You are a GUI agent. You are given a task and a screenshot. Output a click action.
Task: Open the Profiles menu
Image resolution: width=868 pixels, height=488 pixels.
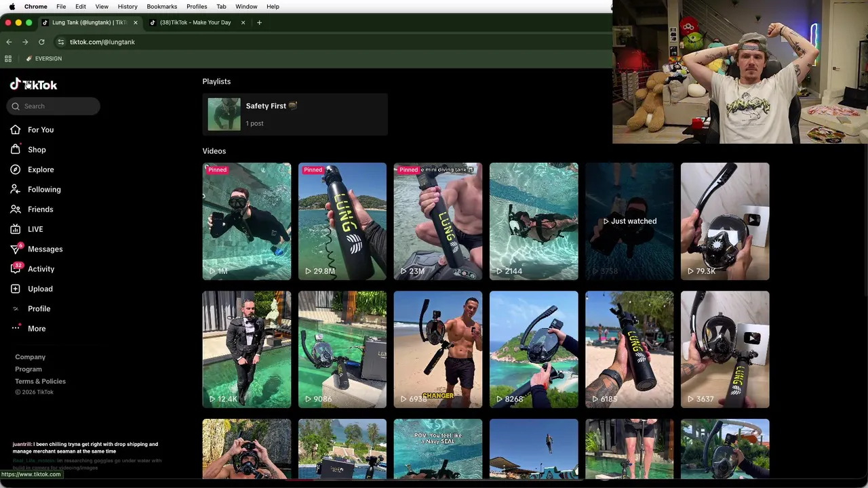197,6
